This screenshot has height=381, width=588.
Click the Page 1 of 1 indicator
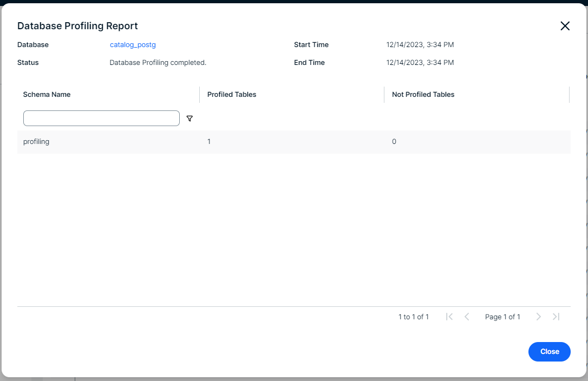502,317
